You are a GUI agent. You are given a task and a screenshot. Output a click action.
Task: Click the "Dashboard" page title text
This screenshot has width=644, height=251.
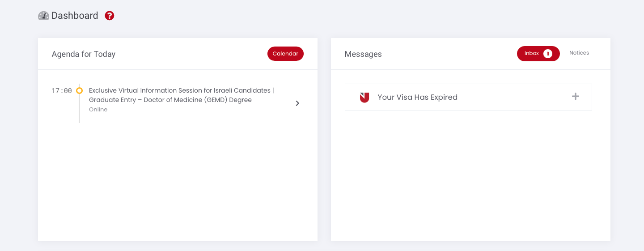pos(75,16)
